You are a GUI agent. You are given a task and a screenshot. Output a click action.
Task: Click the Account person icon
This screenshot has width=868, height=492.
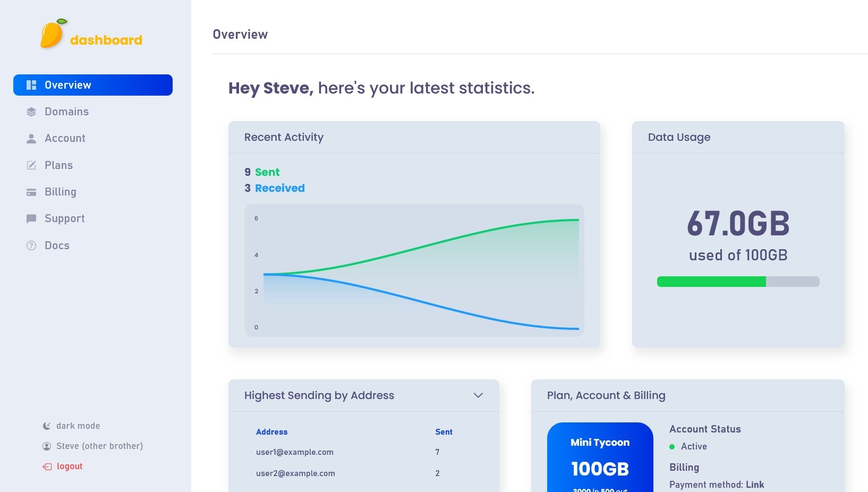click(31, 138)
